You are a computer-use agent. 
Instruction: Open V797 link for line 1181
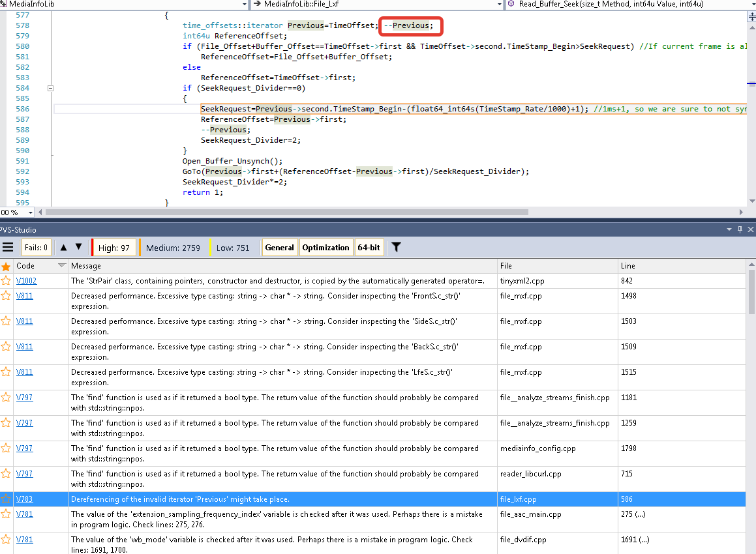[25, 398]
